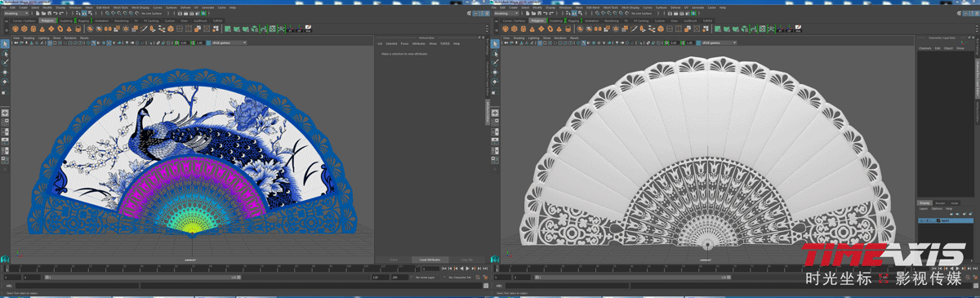Toggle snap to curves in left window

point(113,13)
